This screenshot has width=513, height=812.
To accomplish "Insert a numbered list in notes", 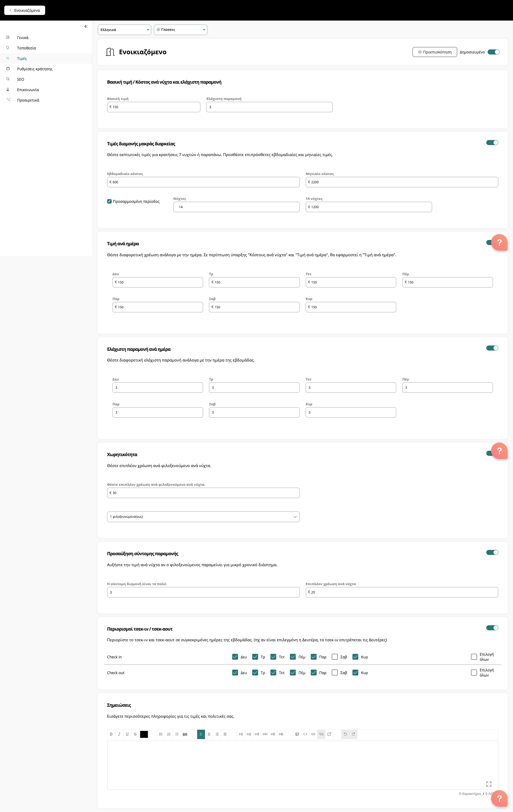I will click(169, 734).
